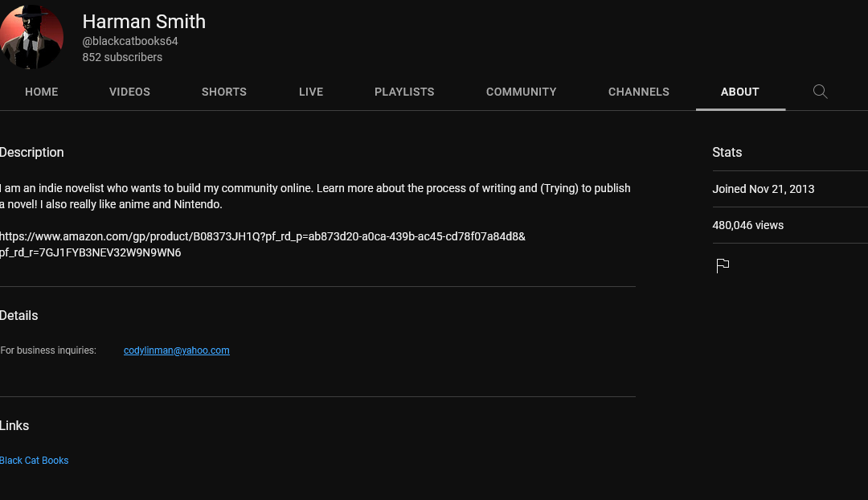Click Harman Smith's channel avatar
Viewport: 868px width, 500px height.
pos(31,37)
